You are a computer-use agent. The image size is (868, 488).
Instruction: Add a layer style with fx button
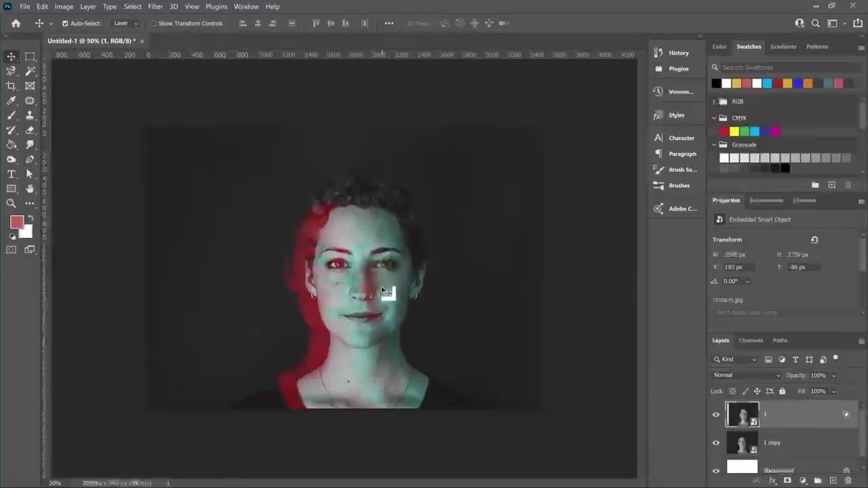tap(772, 481)
